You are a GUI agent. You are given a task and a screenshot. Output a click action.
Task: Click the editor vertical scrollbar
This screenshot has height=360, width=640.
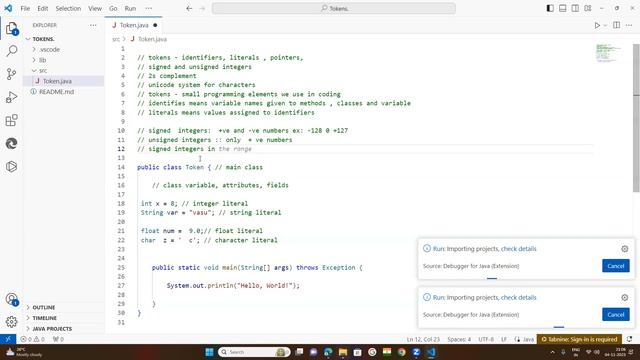(636, 118)
